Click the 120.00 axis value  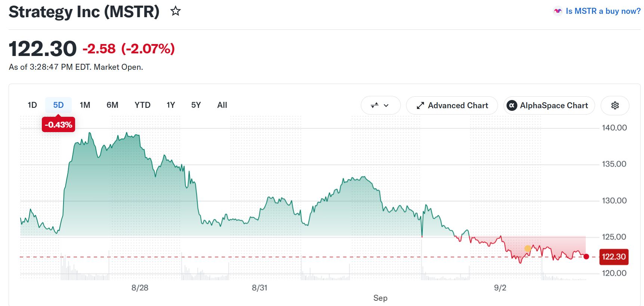tap(614, 273)
